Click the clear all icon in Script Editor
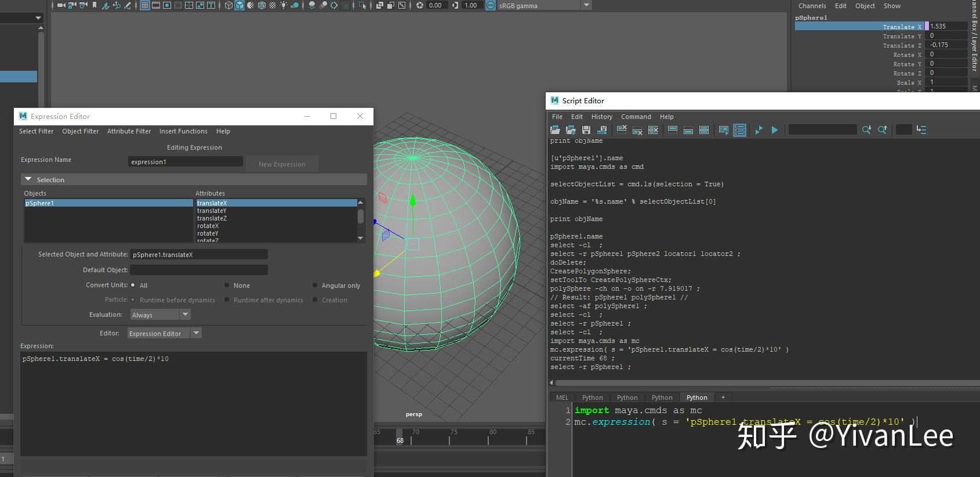 653,130
